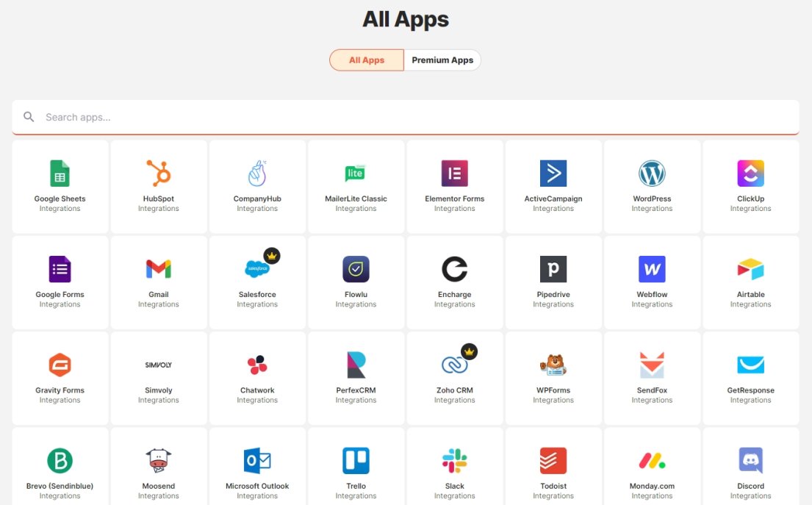Click the Encharge name label
Image resolution: width=812 pixels, height=505 pixels.
[455, 294]
